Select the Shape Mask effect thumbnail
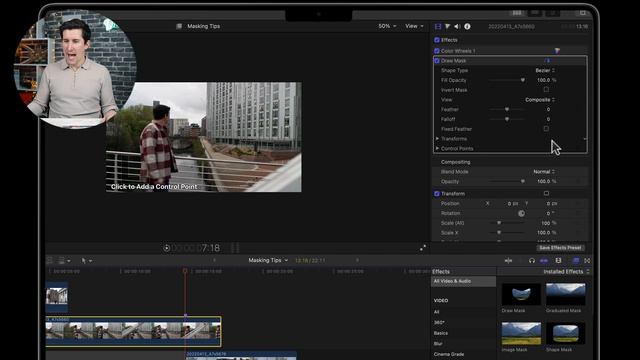640x360 pixels. [x=566, y=333]
